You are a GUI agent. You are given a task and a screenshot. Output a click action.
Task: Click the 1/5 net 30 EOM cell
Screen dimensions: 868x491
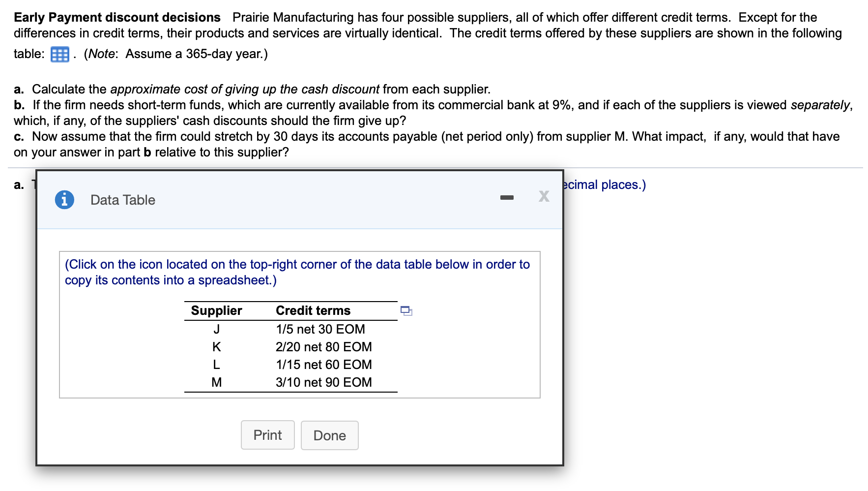320,329
